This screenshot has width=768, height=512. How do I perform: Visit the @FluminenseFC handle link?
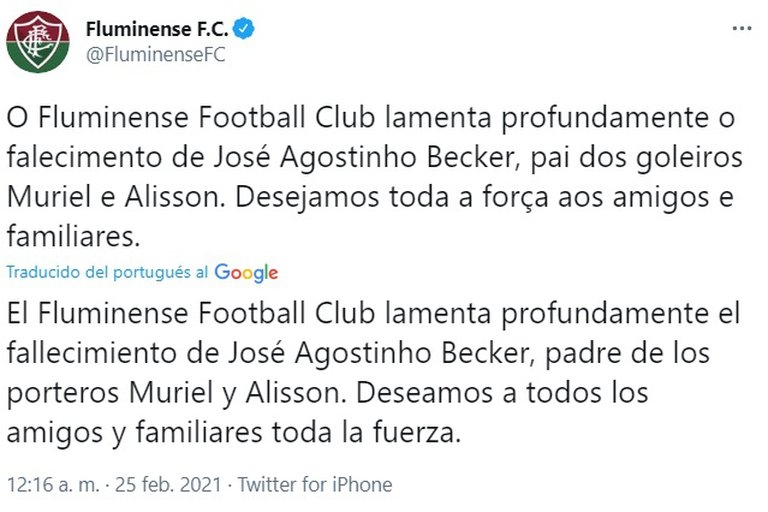coord(156,55)
